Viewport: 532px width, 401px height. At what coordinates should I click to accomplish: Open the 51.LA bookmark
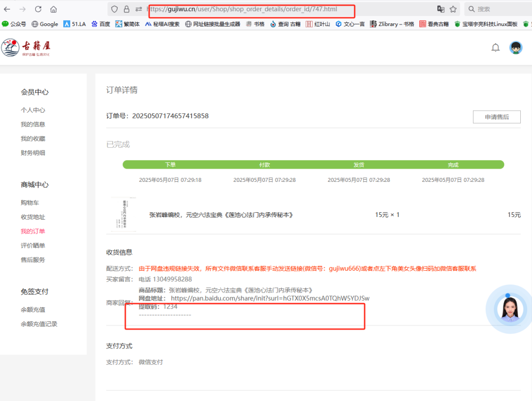(74, 24)
